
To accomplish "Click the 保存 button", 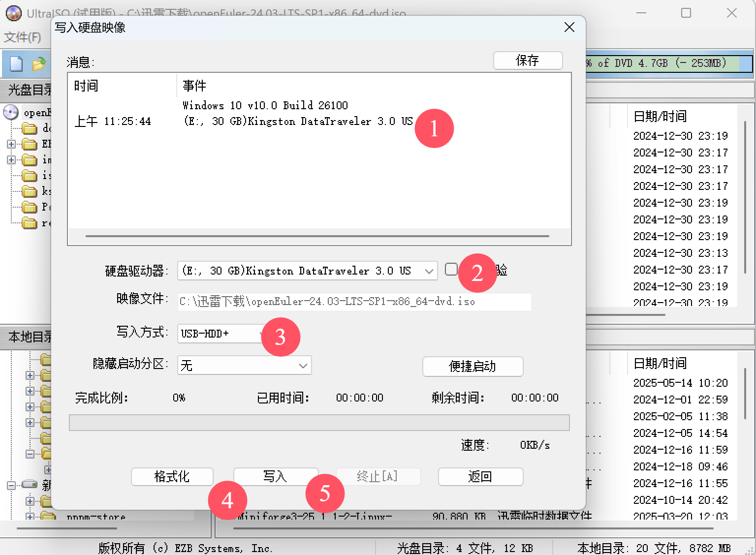I will tap(528, 61).
